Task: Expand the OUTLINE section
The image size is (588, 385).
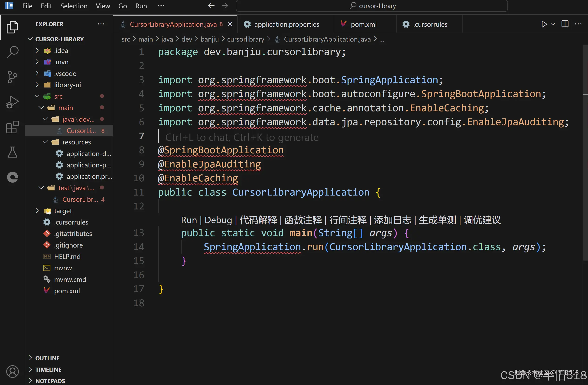Action: [x=47, y=358]
